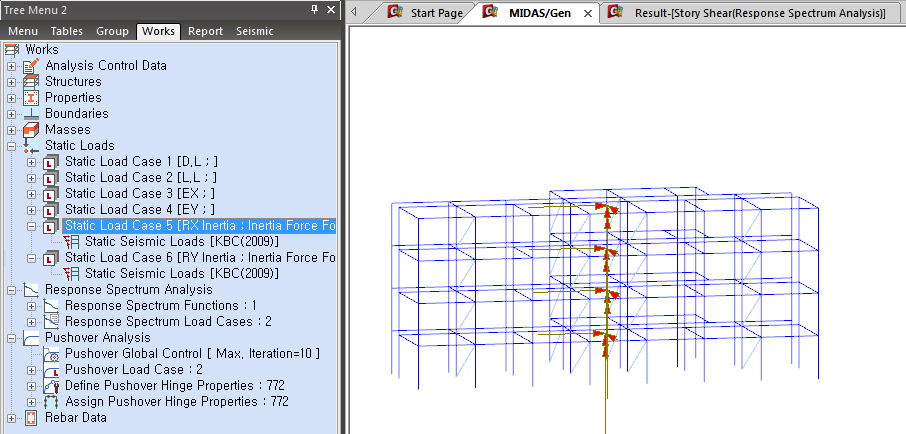This screenshot has width=906, height=434.
Task: Click Define Pushover Hinge Properties icon
Action: [x=51, y=385]
